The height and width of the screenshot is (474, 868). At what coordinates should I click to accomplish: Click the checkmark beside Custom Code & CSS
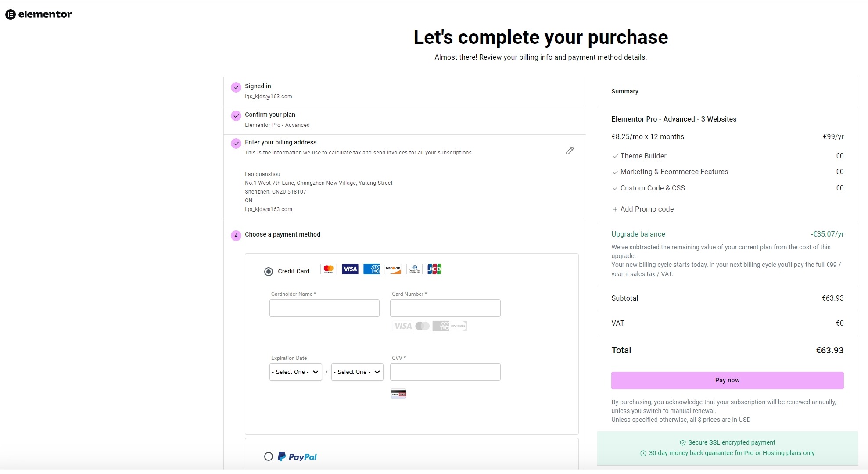[615, 188]
